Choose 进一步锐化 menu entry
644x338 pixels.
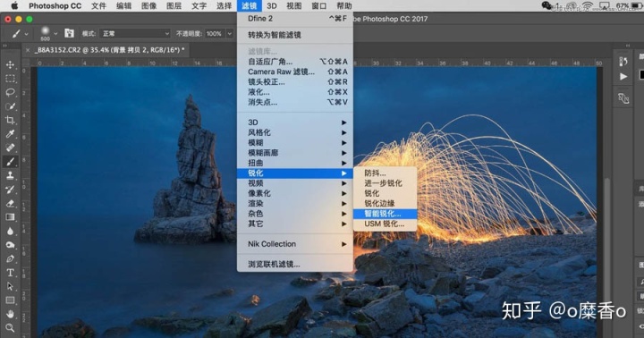pyautogui.click(x=385, y=183)
